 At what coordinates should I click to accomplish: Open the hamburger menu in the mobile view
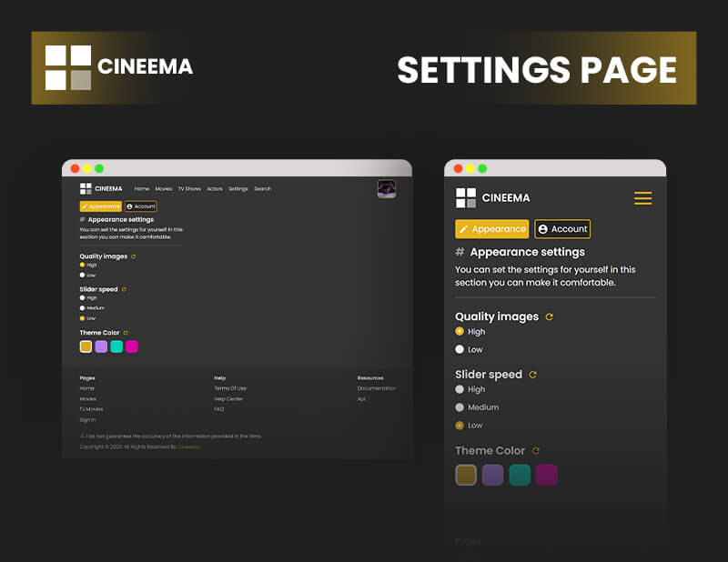click(x=643, y=198)
